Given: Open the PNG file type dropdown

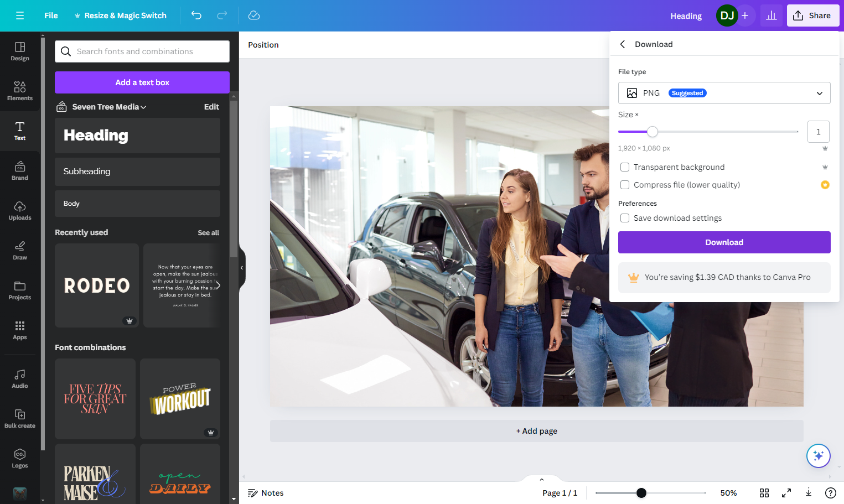Looking at the screenshot, I should pos(724,93).
